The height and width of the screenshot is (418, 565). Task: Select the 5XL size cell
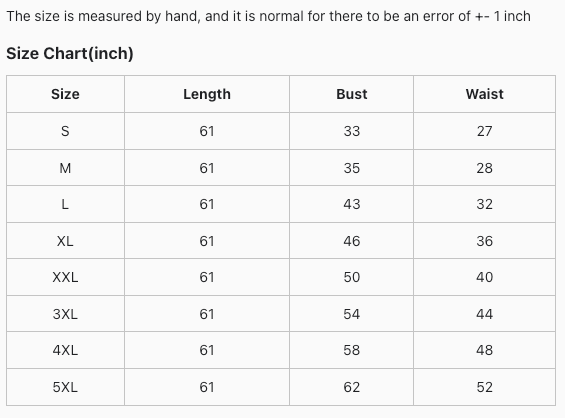click(65, 387)
